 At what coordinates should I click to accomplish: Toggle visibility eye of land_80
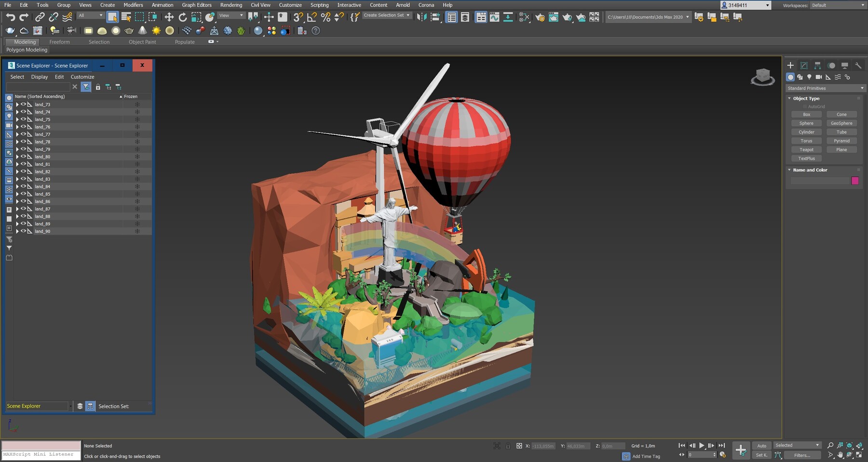23,157
